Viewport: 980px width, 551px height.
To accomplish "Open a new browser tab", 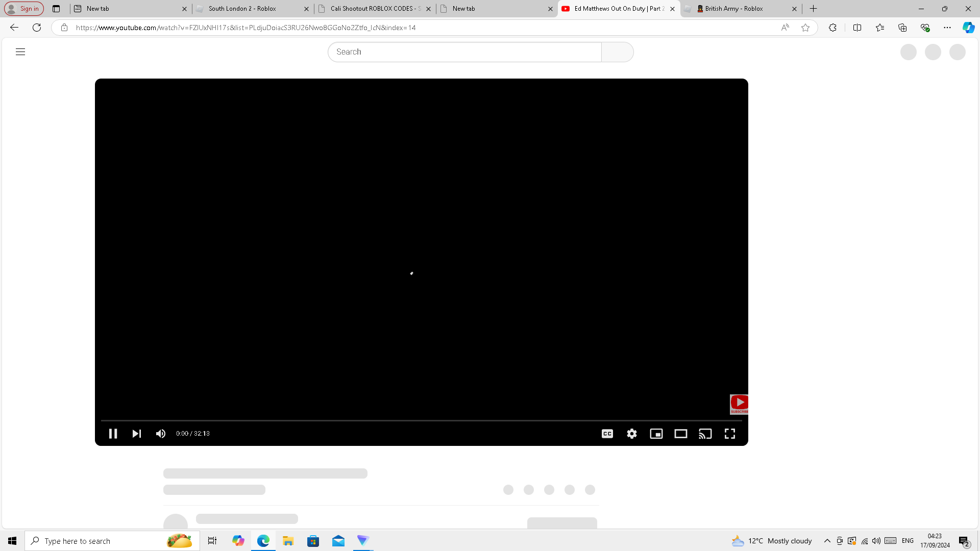I will (814, 9).
